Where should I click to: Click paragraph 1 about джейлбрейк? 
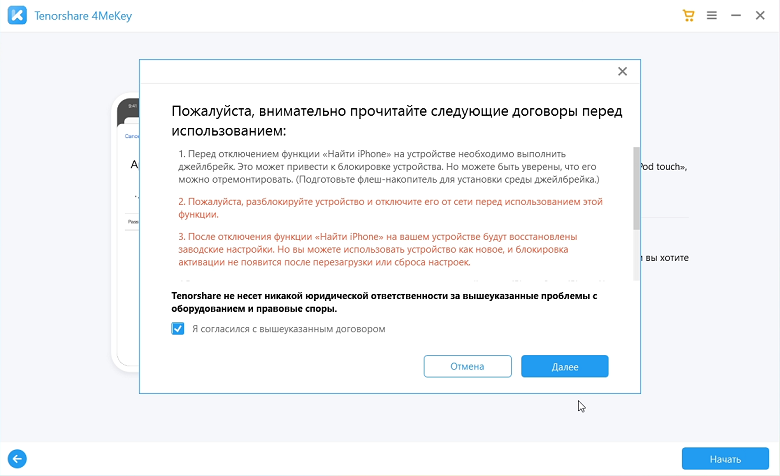click(x=390, y=167)
